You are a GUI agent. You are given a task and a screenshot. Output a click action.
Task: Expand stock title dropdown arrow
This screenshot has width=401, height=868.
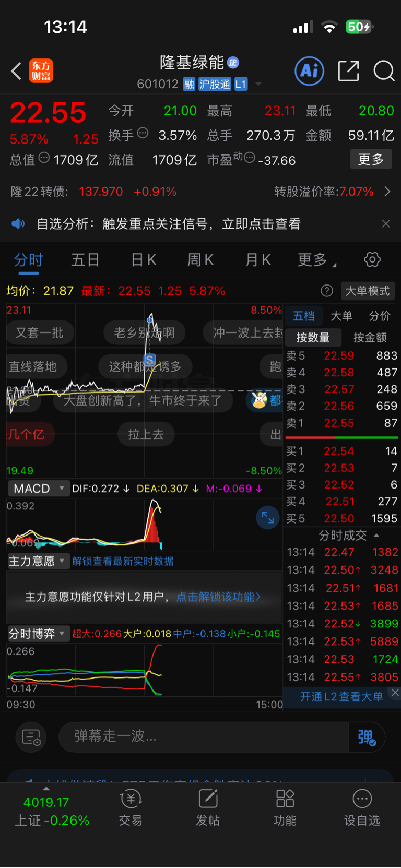click(258, 84)
